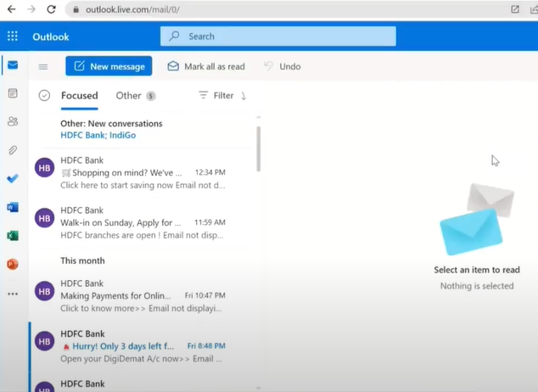Click the HB avatar of Shopping email
Viewport: 538px width, 392px height.
(x=45, y=168)
